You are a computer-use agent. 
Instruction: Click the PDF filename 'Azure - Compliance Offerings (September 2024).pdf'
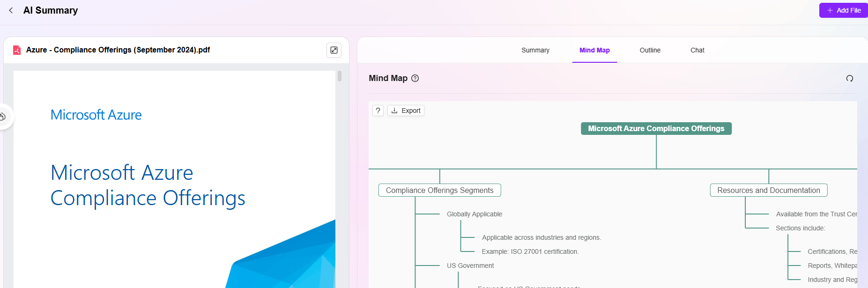click(118, 50)
